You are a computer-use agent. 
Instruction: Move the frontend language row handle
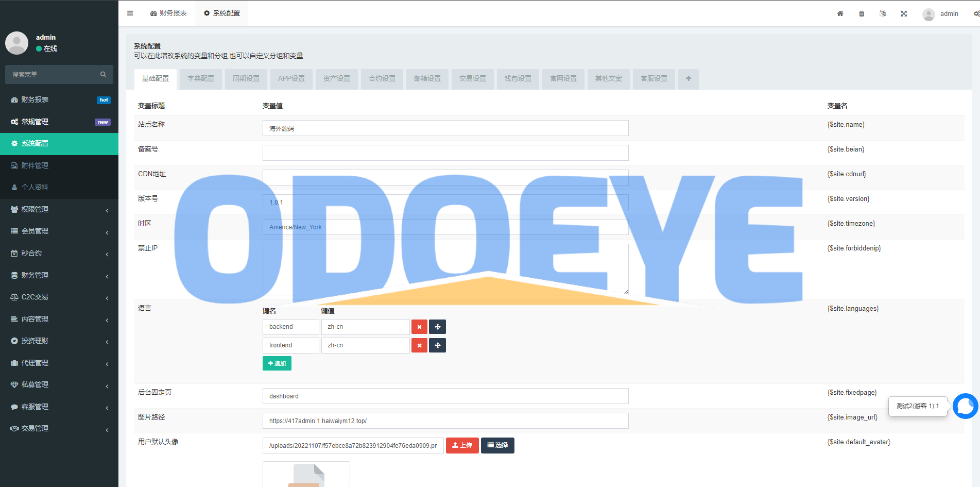[438, 345]
